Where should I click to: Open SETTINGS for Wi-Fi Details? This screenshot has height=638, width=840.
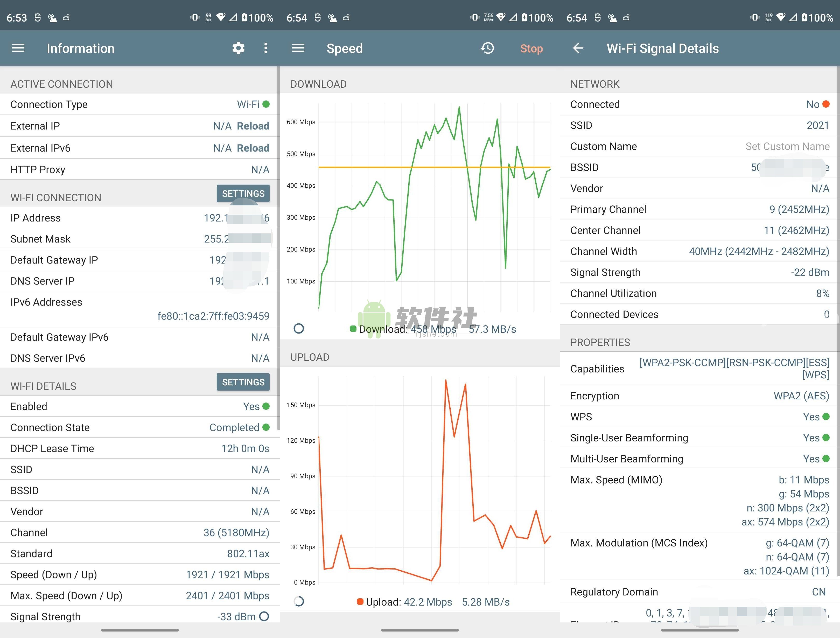pos(243,382)
